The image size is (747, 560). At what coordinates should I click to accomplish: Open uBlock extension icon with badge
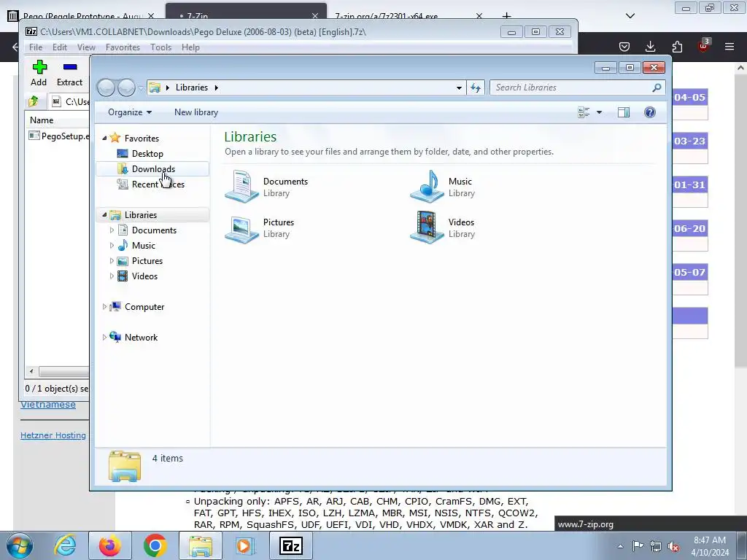703,46
